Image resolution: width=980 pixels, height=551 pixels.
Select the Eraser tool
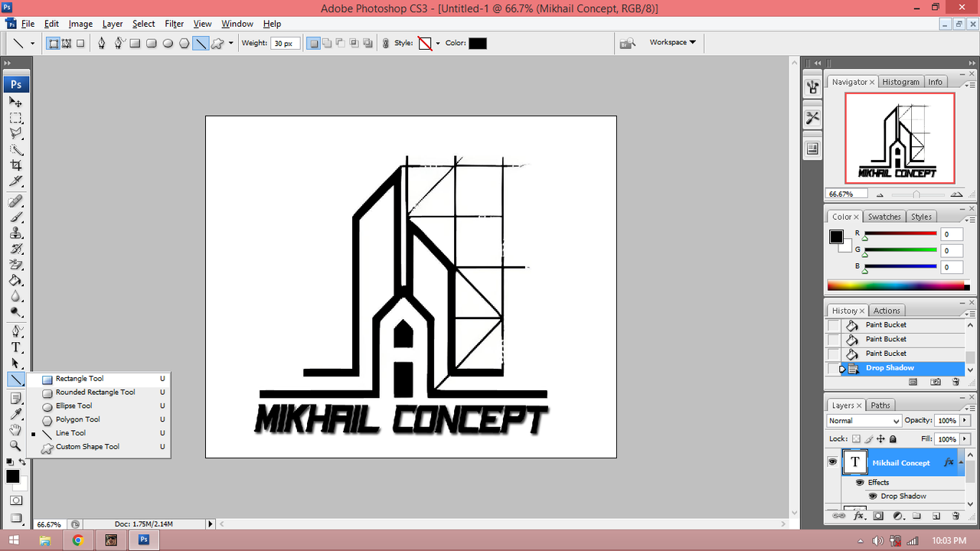pos(15,266)
